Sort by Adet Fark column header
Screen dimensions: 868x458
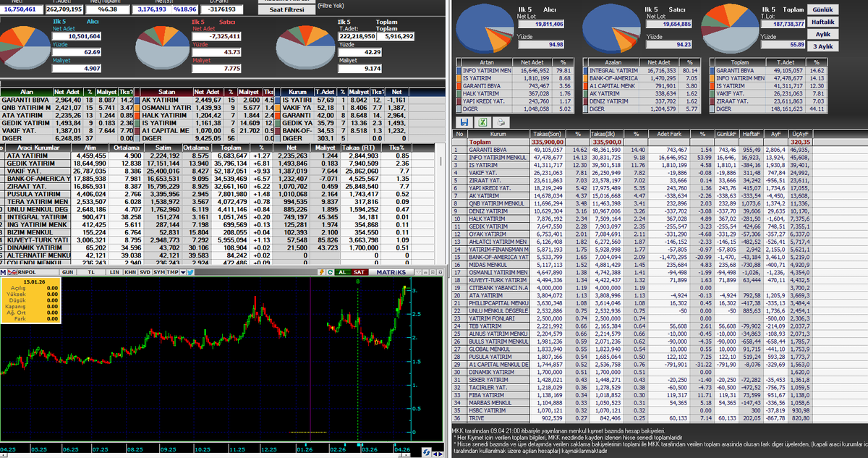669,134
